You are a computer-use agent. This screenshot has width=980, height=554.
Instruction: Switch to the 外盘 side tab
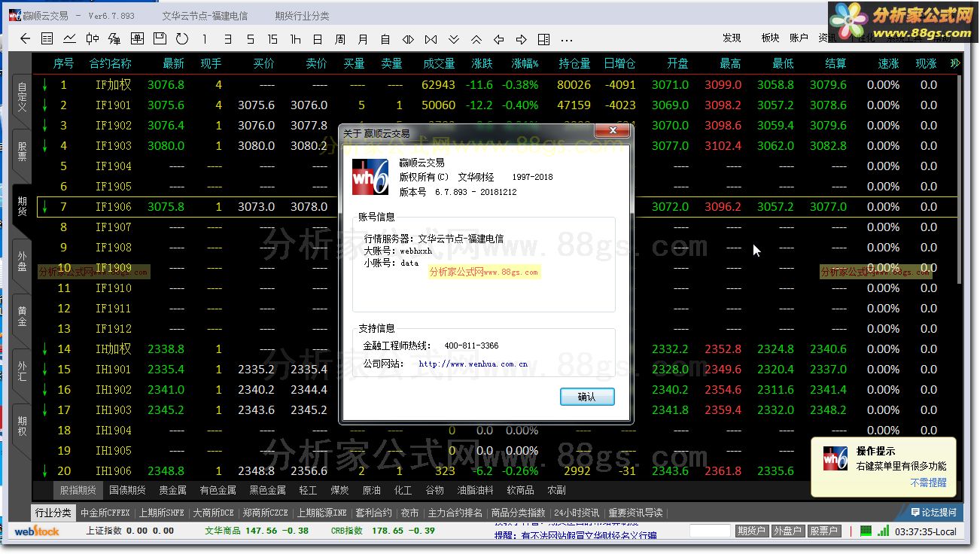[x=22, y=261]
